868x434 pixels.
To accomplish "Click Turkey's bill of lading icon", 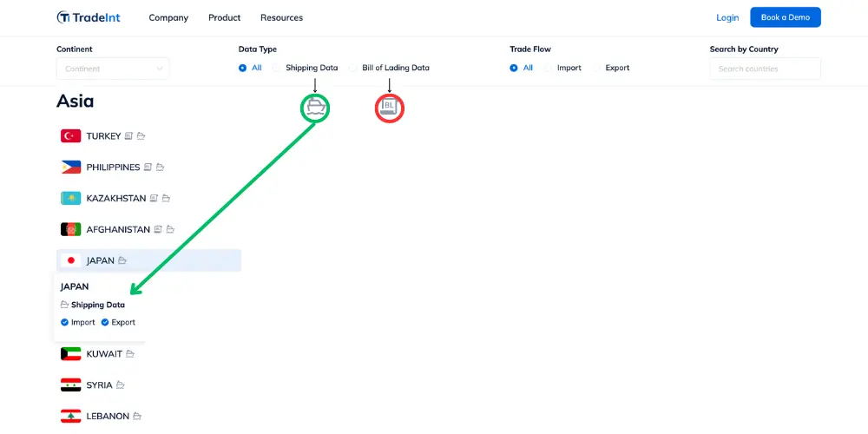I will pos(128,135).
